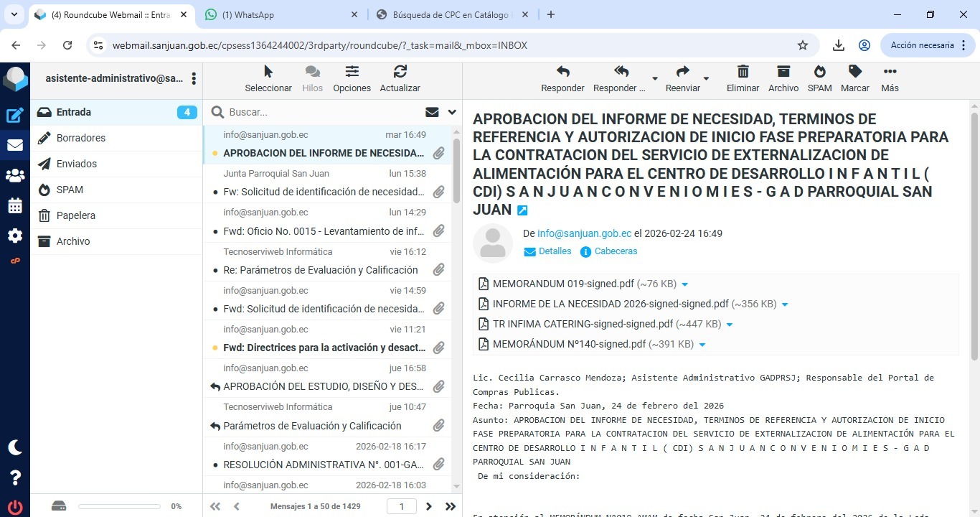Screen dimensions: 980x517
Task: Click the Reply (Responder) icon
Action: (562, 72)
